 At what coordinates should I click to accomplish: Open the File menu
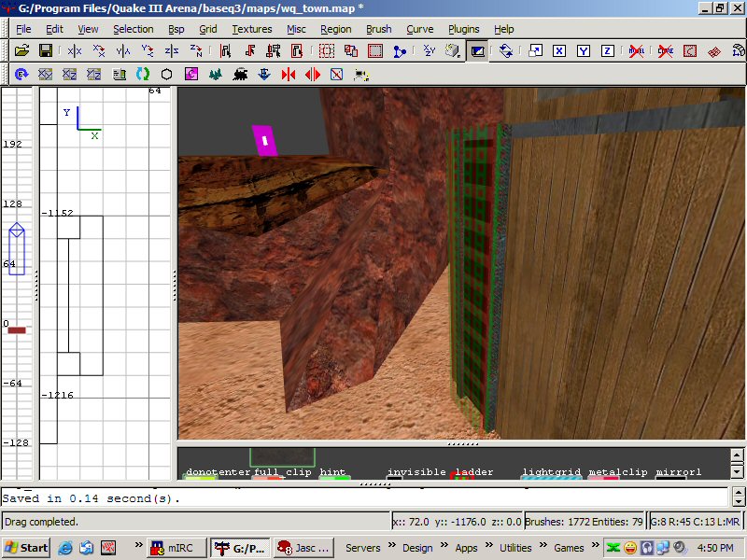pos(23,29)
